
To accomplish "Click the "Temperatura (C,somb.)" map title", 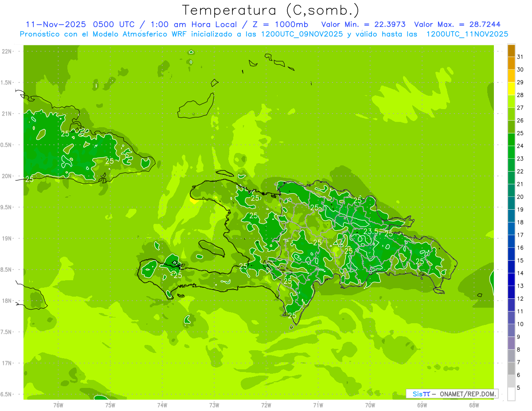I will (x=271, y=10).
